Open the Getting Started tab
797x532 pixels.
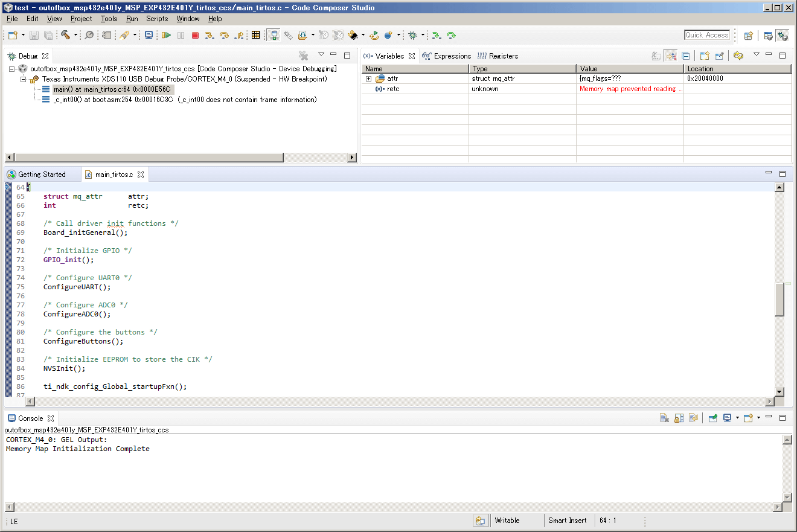[x=41, y=175]
